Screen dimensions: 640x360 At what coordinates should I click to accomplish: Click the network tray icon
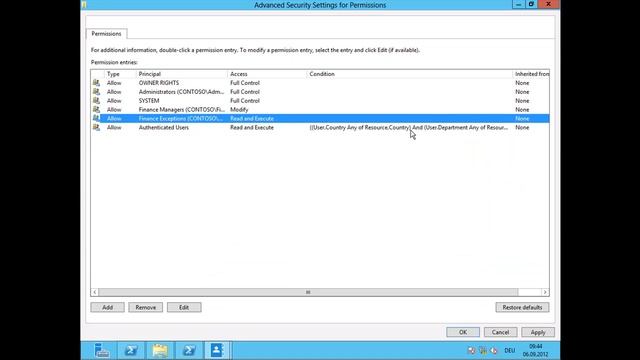(483, 351)
